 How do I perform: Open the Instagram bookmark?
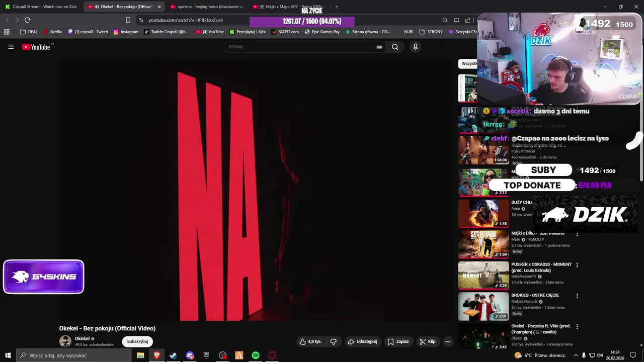(x=126, y=32)
